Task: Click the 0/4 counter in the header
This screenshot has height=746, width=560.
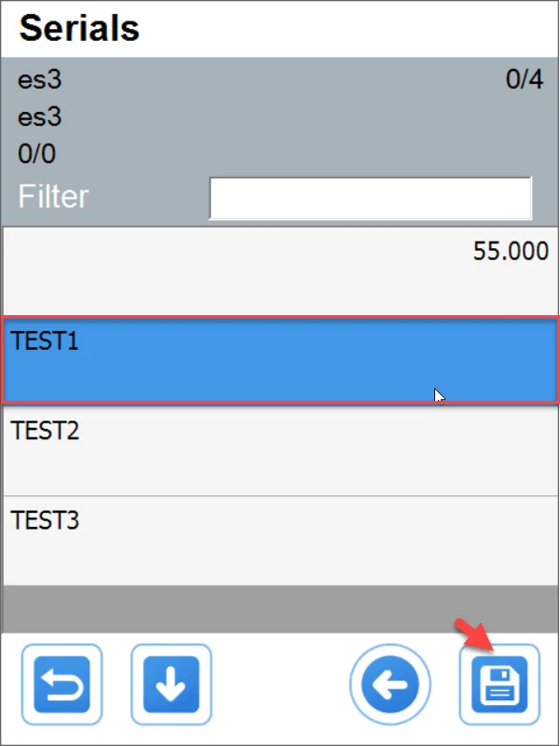Action: [x=524, y=80]
